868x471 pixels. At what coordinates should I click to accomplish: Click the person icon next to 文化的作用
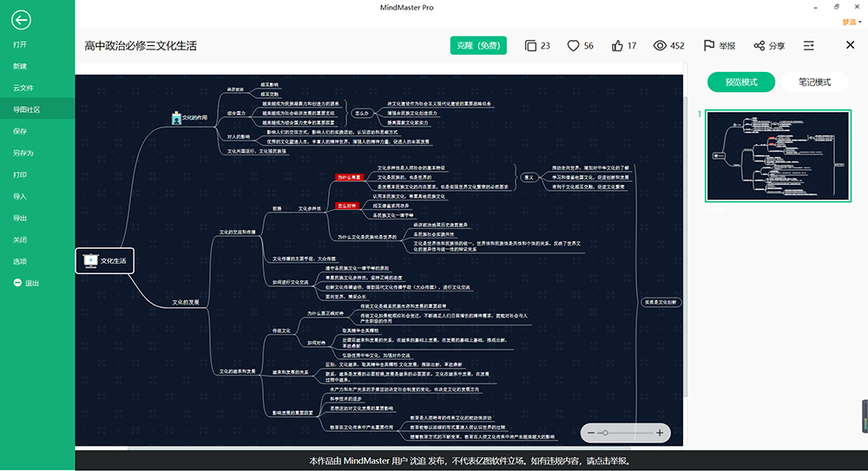pyautogui.click(x=176, y=117)
